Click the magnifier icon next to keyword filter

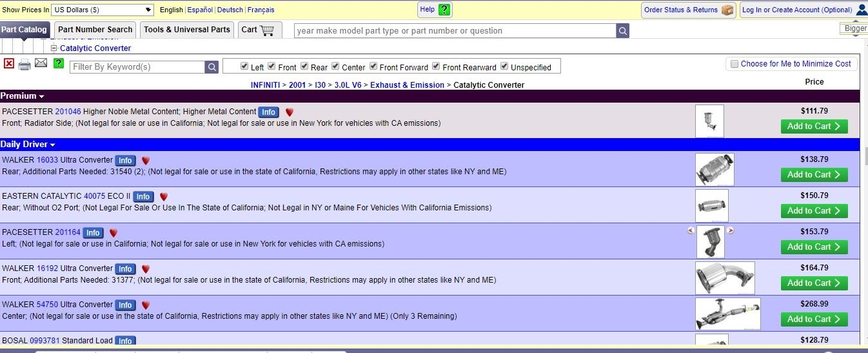click(212, 67)
